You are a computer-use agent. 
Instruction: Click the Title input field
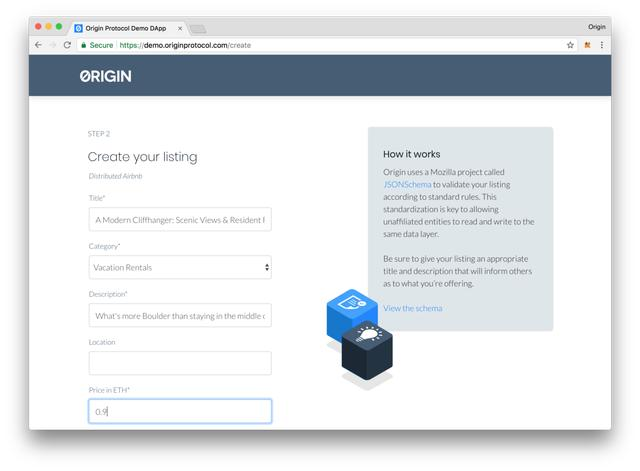point(180,220)
